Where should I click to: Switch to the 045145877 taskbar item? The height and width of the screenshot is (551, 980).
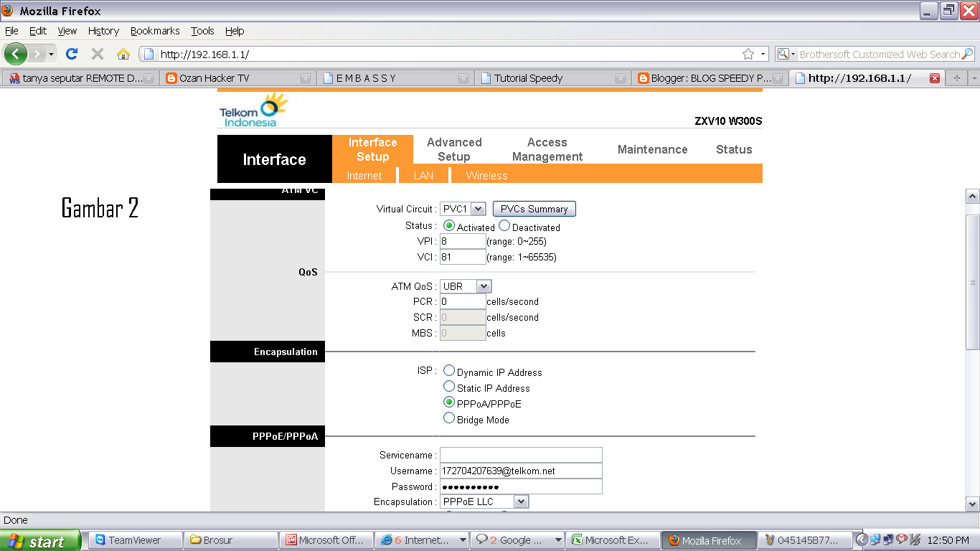click(805, 540)
